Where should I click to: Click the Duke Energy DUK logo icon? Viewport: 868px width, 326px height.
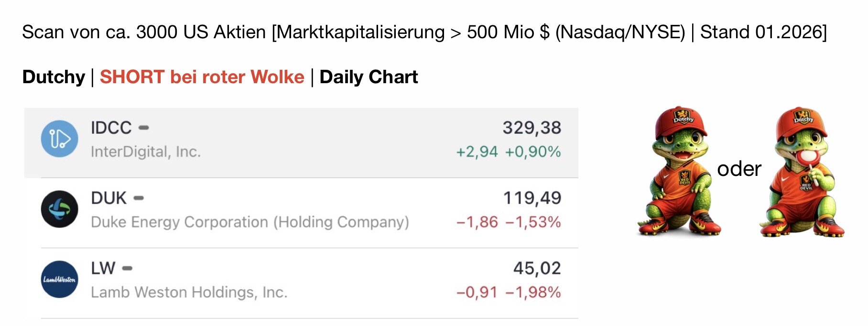(x=59, y=209)
